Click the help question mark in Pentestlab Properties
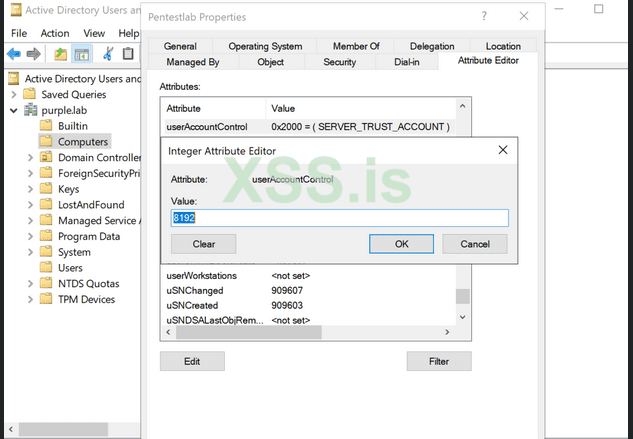Screen dimensions: 633x439 pos(484,16)
